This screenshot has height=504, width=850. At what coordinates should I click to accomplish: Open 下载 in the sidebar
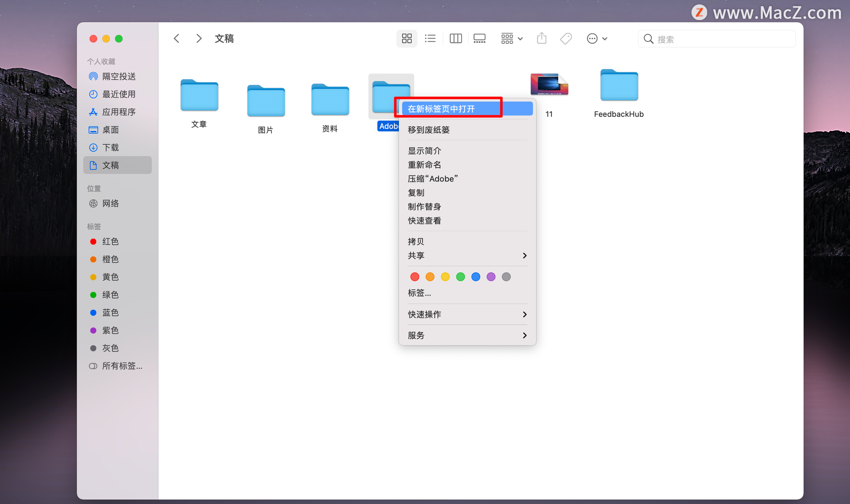(110, 148)
